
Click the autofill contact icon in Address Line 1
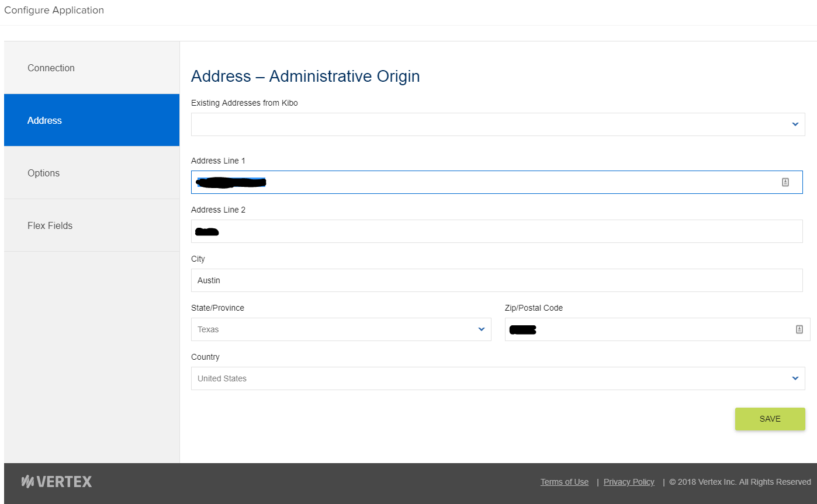(x=787, y=182)
